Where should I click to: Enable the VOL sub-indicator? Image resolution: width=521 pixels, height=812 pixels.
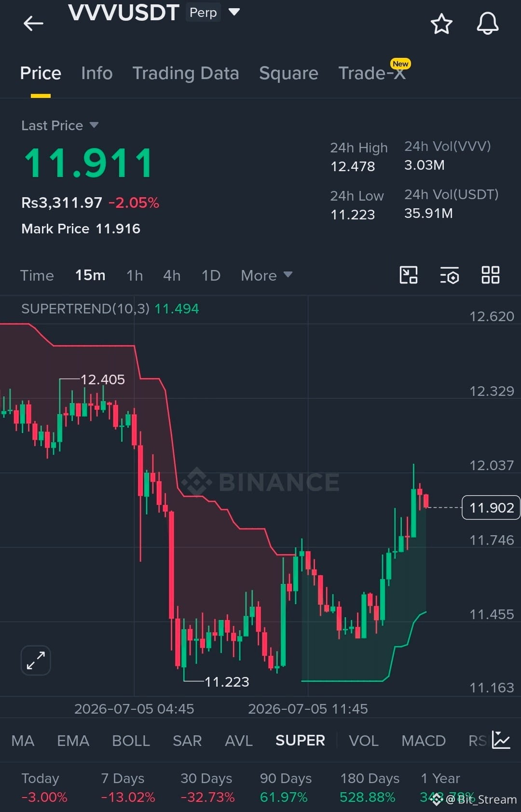pyautogui.click(x=364, y=741)
